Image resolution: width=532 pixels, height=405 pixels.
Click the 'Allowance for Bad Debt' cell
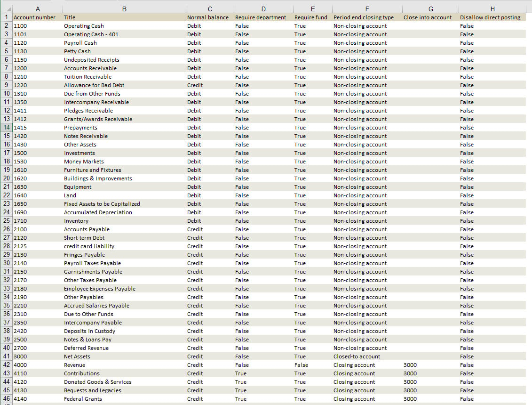coord(94,85)
